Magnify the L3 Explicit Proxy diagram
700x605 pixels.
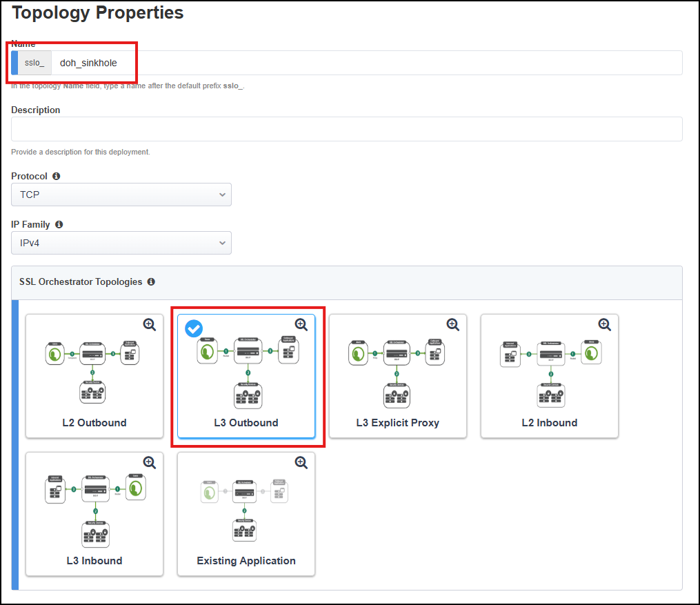(453, 325)
